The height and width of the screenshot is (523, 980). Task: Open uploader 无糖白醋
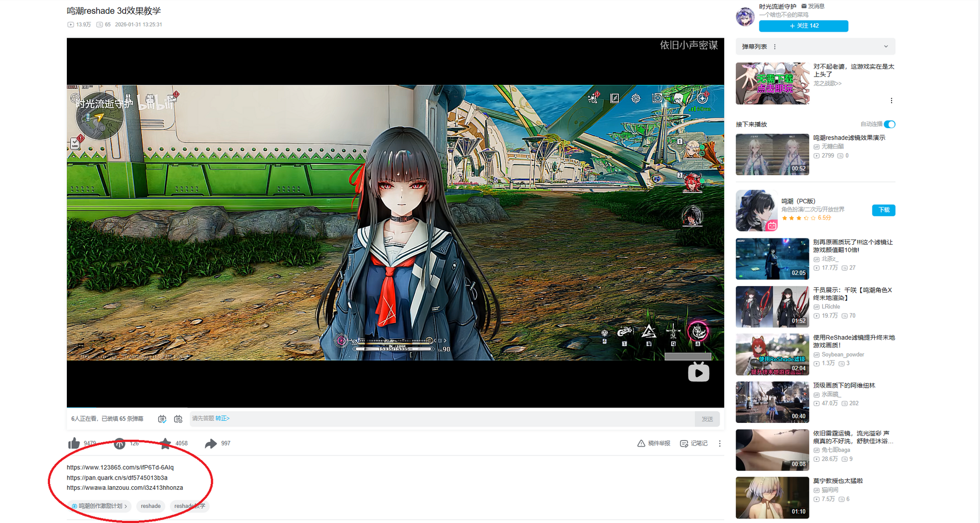tap(832, 147)
